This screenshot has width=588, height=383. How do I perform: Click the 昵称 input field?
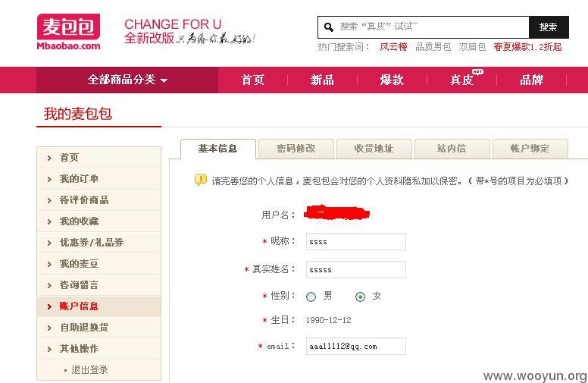pos(356,241)
